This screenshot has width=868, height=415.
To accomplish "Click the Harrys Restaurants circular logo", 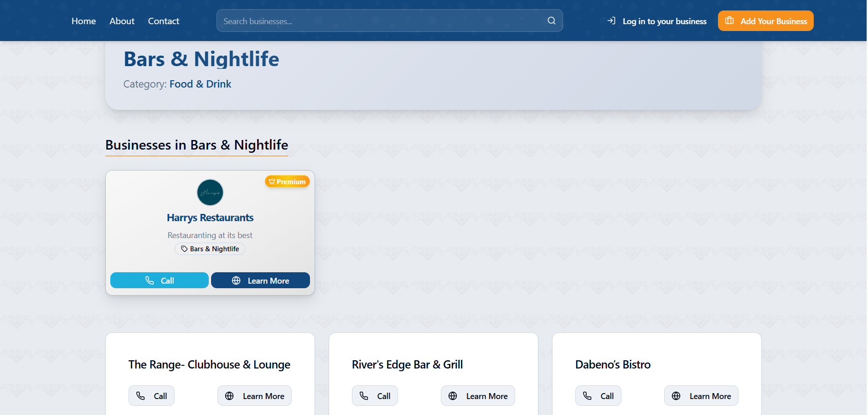I will 210,192.
